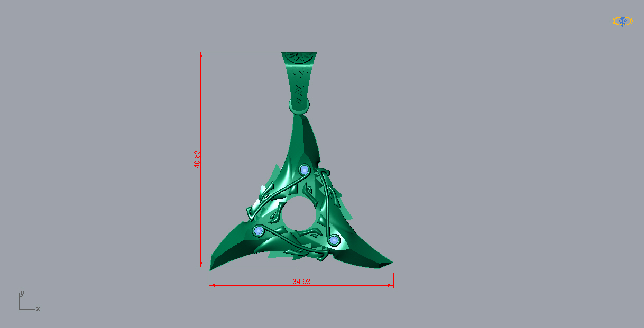Select the pendant bail with engraved pattern

tap(300, 83)
